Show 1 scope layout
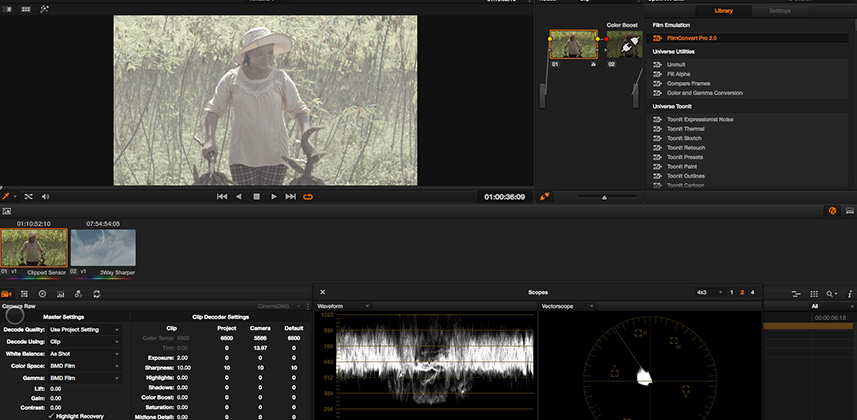Image resolution: width=857 pixels, height=420 pixels. click(x=732, y=293)
